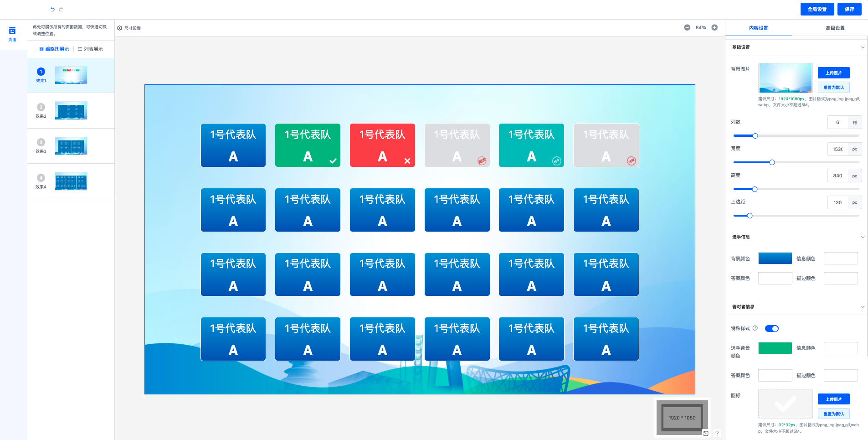Click the undo arrow icon
Screen dimensions: 868x440
tap(52, 9)
